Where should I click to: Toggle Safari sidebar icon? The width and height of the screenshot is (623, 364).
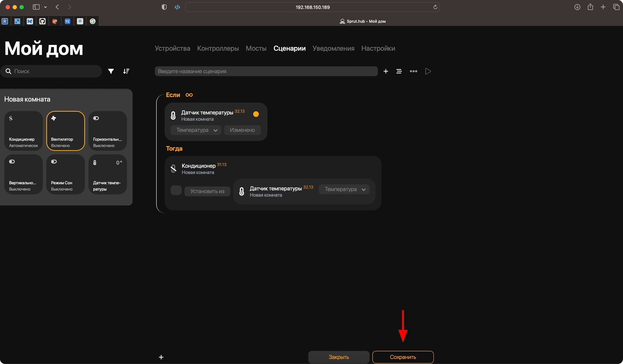click(x=36, y=7)
